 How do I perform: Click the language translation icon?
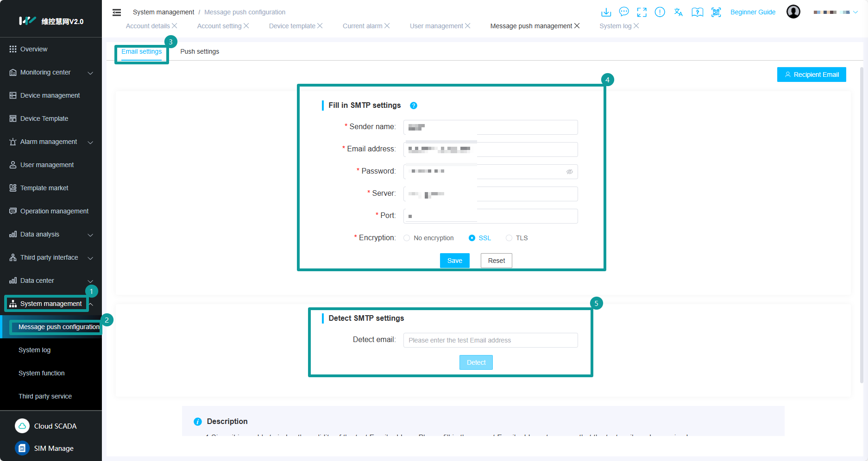(x=678, y=12)
